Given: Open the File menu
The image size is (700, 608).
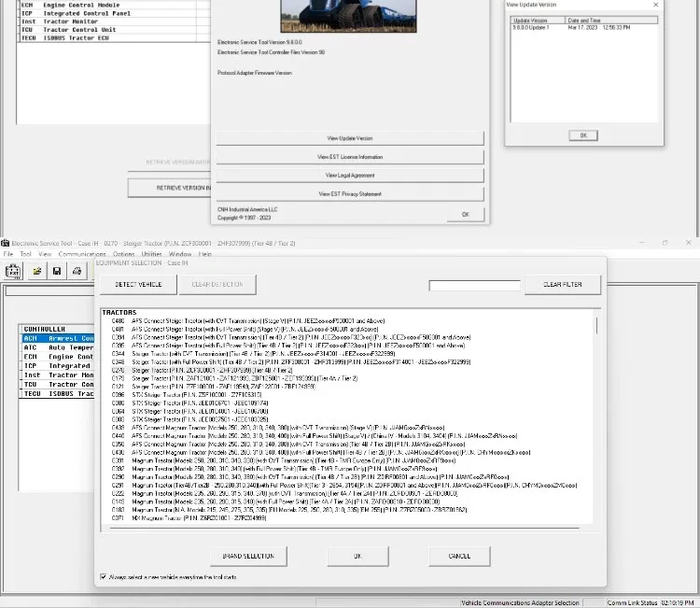Looking at the screenshot, I should click(x=8, y=254).
